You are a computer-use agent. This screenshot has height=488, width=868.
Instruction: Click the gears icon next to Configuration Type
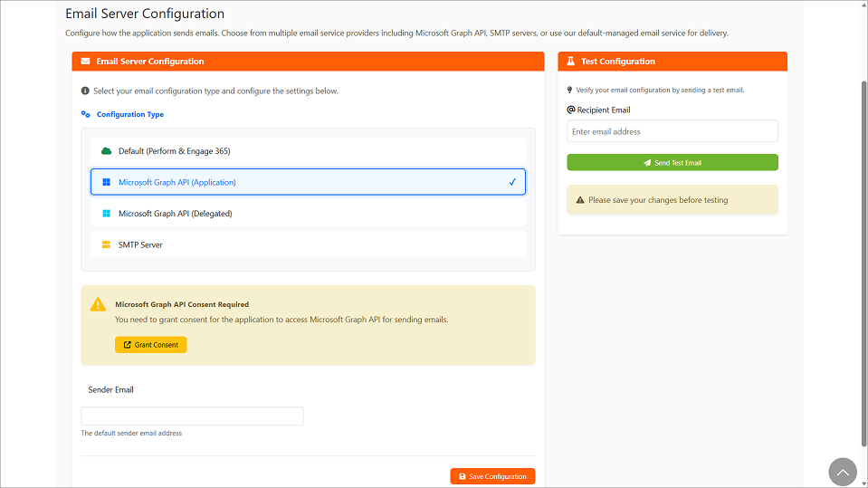pyautogui.click(x=86, y=114)
